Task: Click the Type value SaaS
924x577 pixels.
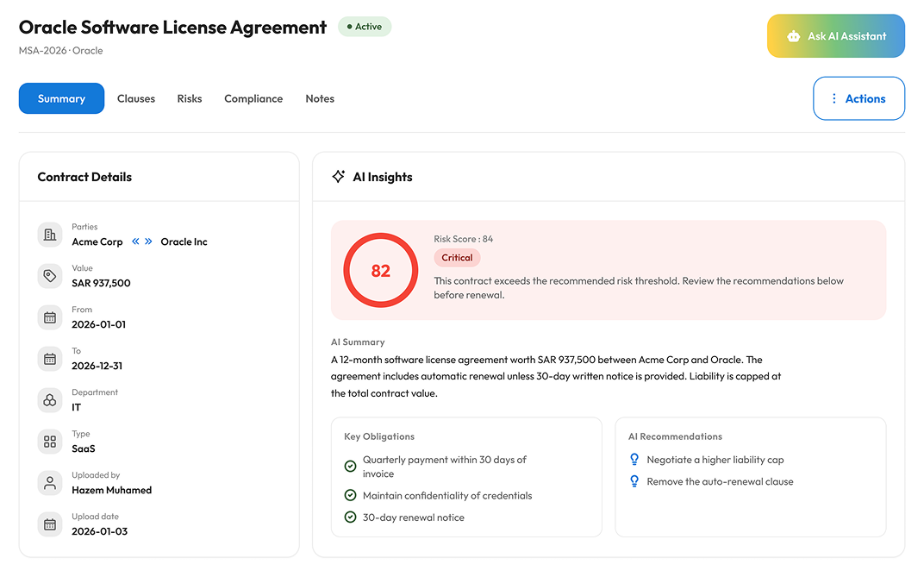Action: 83,448
